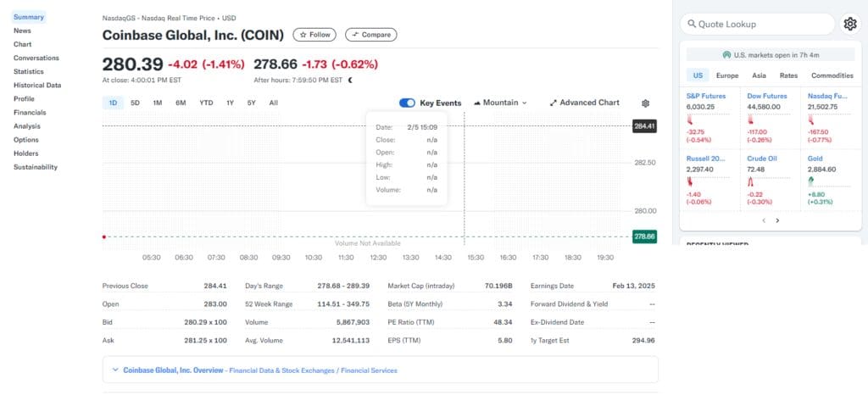Click the Market Cap value 70.196B
Image resolution: width=868 pixels, height=395 pixels.
498,286
